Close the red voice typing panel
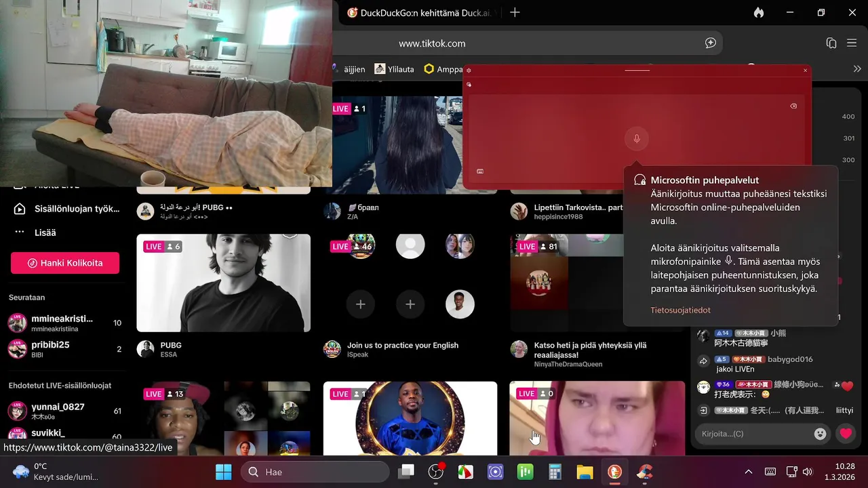 pyautogui.click(x=806, y=70)
